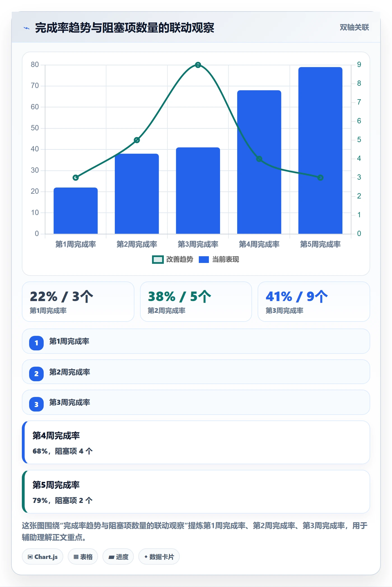Image resolution: width=392 pixels, height=587 pixels.
Task: Open the 38% / 5个 data card
Action: 196,302
